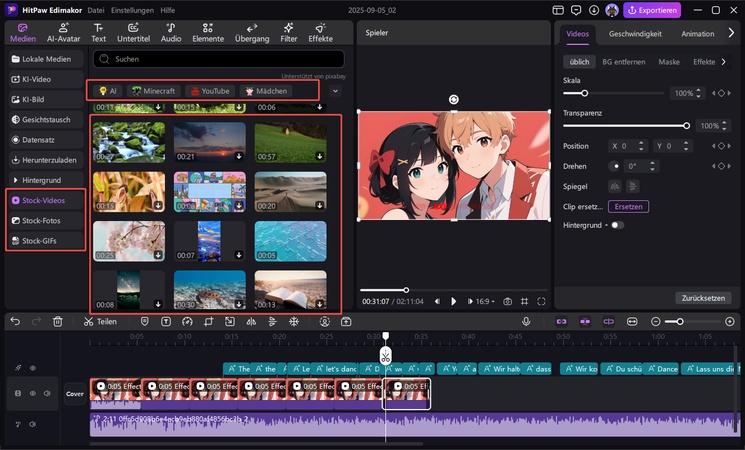Click the Zurücksetzen button
Image resolution: width=745 pixels, height=450 pixels.
[x=703, y=298]
